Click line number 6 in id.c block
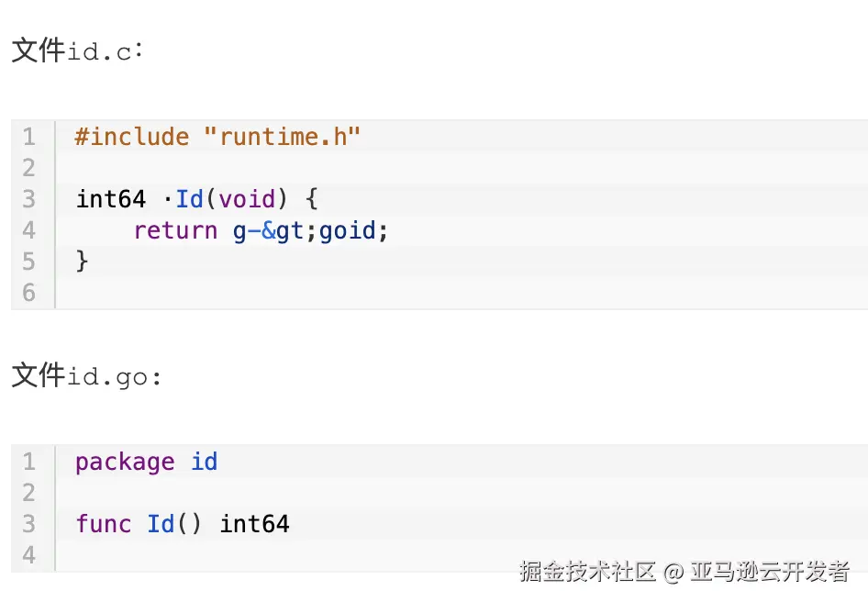The width and height of the screenshot is (868, 602). [x=29, y=293]
